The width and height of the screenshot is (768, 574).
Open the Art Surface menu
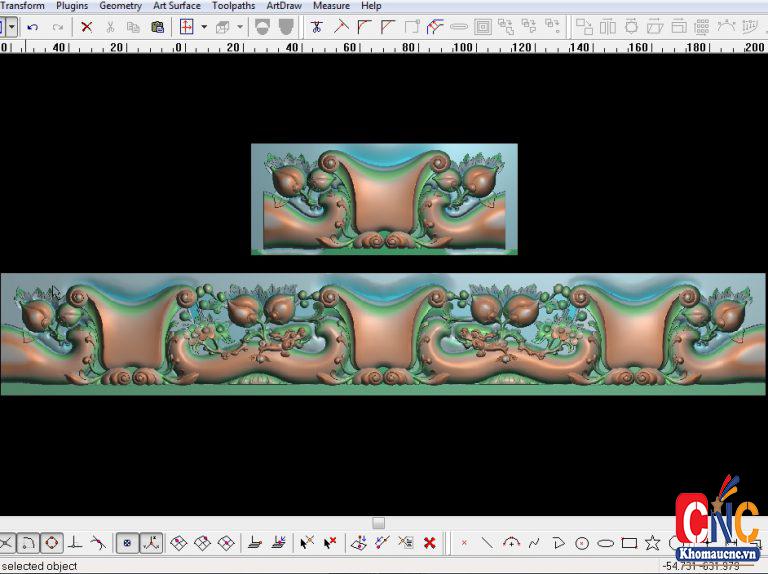pos(176,6)
